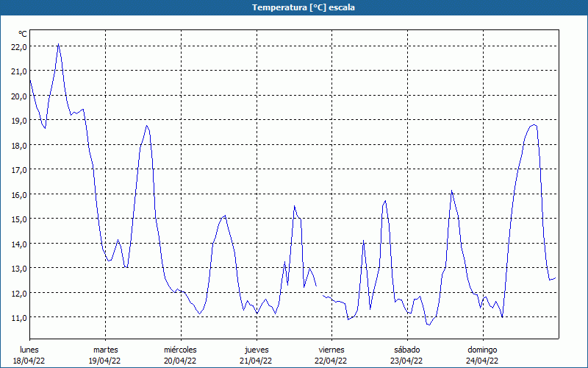The height and width of the screenshot is (368, 588).
Task: Select the 12,0 axis value
Action: pyautogui.click(x=19, y=293)
